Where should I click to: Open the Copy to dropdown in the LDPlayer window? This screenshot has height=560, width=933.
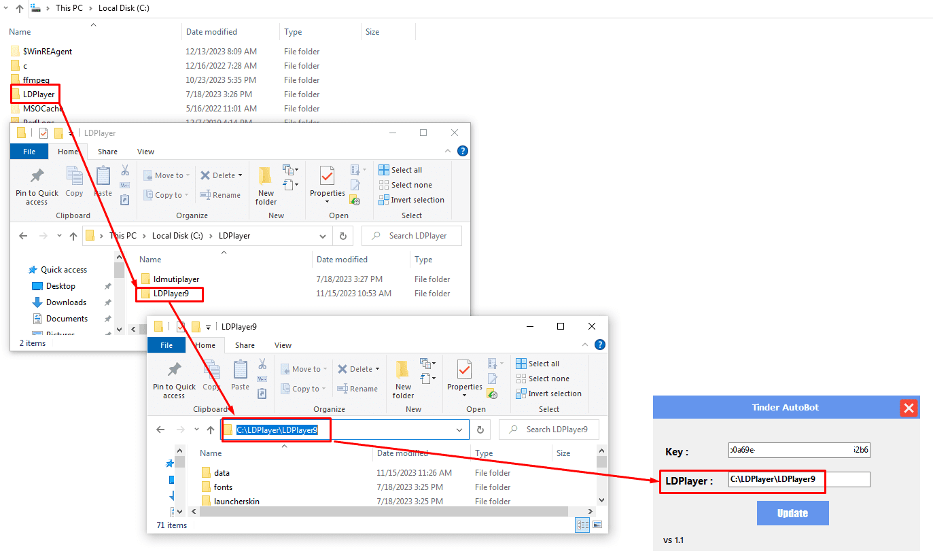coord(167,195)
